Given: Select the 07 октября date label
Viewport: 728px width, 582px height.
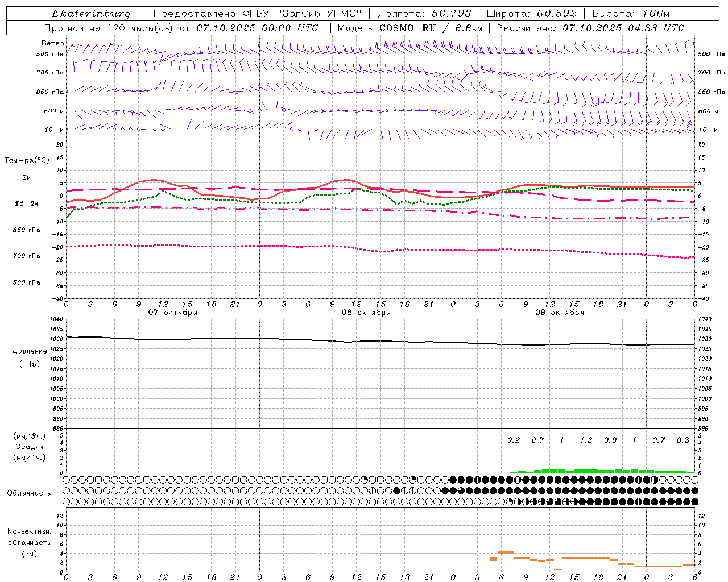Looking at the screenshot, I should tap(173, 313).
